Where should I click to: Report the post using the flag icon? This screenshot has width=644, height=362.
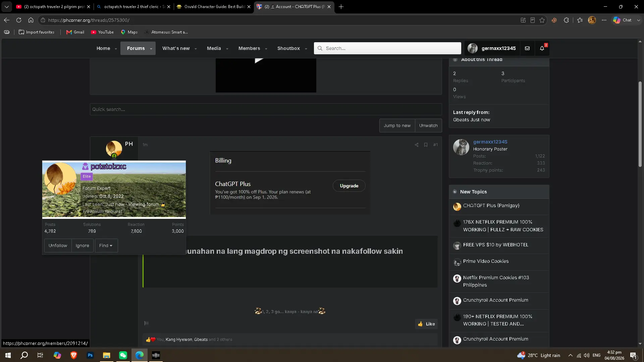point(146,323)
